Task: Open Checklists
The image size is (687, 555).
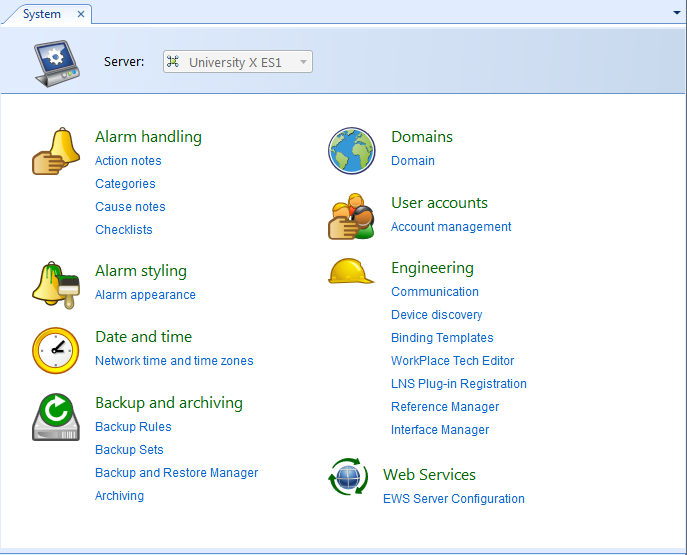Action: [x=124, y=230]
